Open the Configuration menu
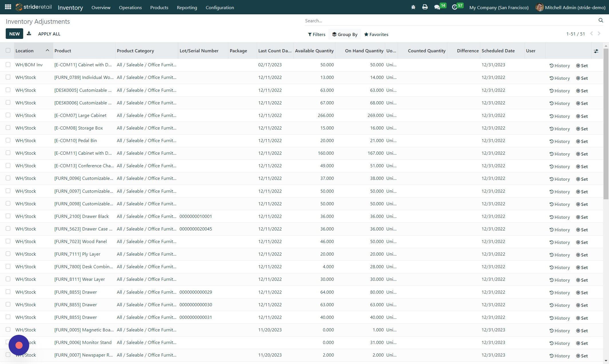 220,7
